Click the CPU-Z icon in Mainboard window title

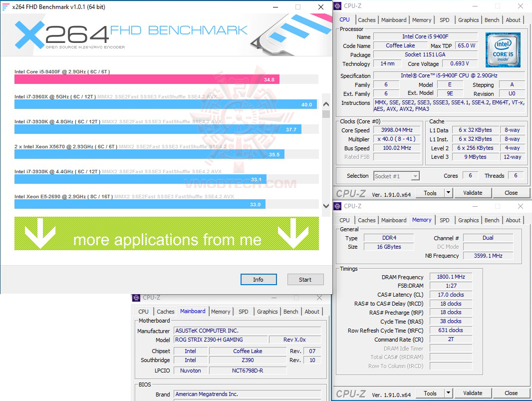point(136,298)
